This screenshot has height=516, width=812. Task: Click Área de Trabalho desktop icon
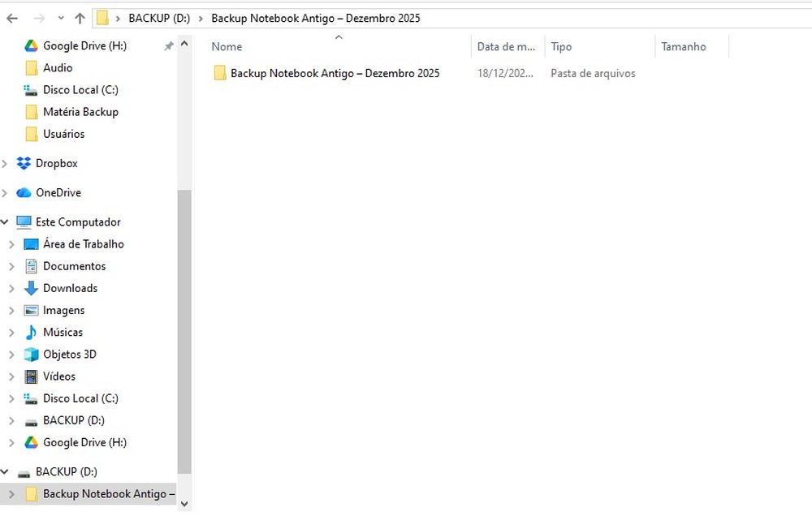(31, 244)
